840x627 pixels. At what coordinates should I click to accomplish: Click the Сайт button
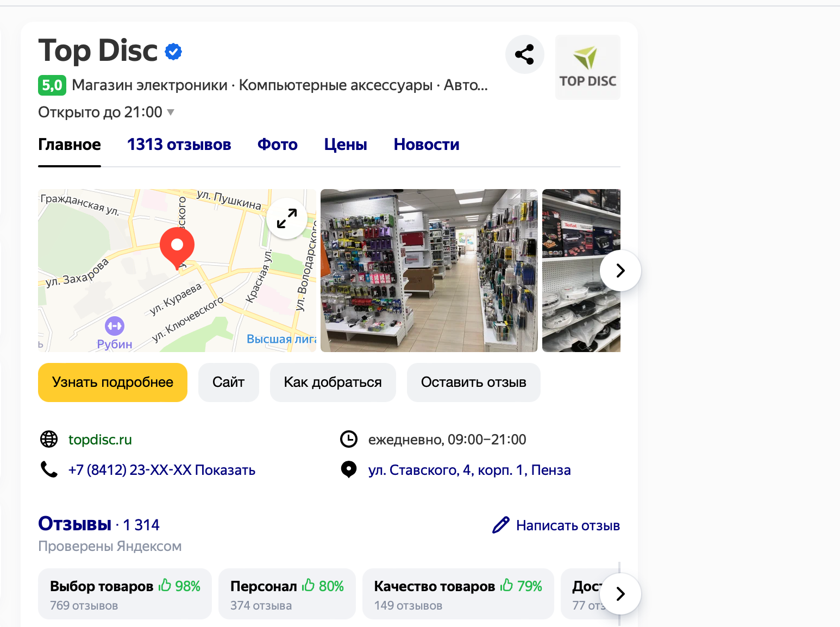point(229,383)
